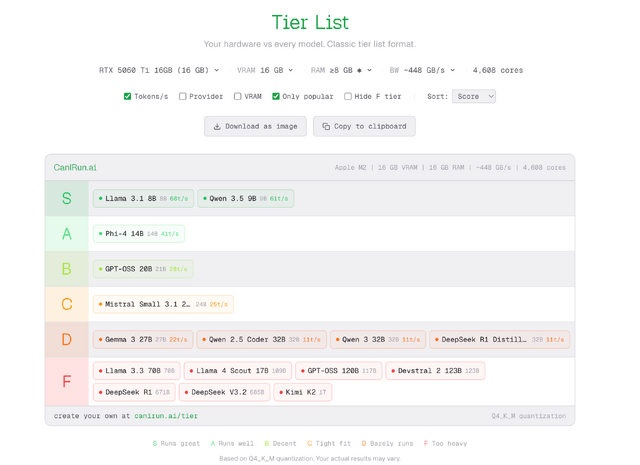This screenshot has height=465, width=640.
Task: Select the B tier badge
Action: pyautogui.click(x=66, y=269)
